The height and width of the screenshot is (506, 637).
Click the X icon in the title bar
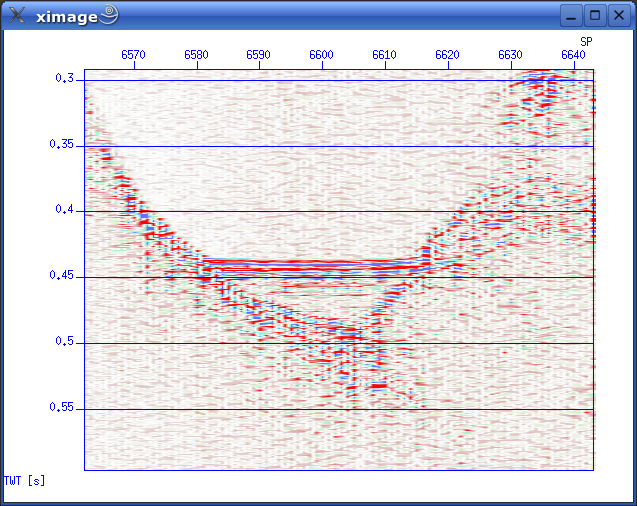tap(17, 15)
